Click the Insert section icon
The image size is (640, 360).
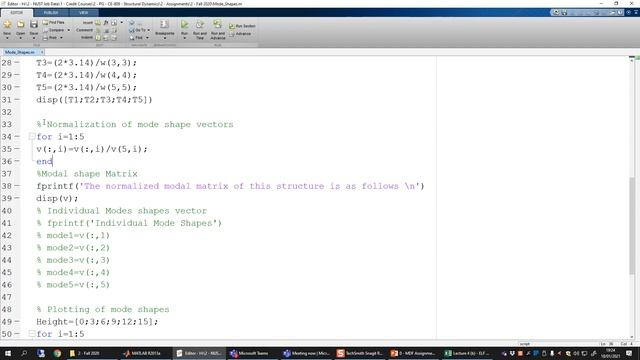[98, 23]
